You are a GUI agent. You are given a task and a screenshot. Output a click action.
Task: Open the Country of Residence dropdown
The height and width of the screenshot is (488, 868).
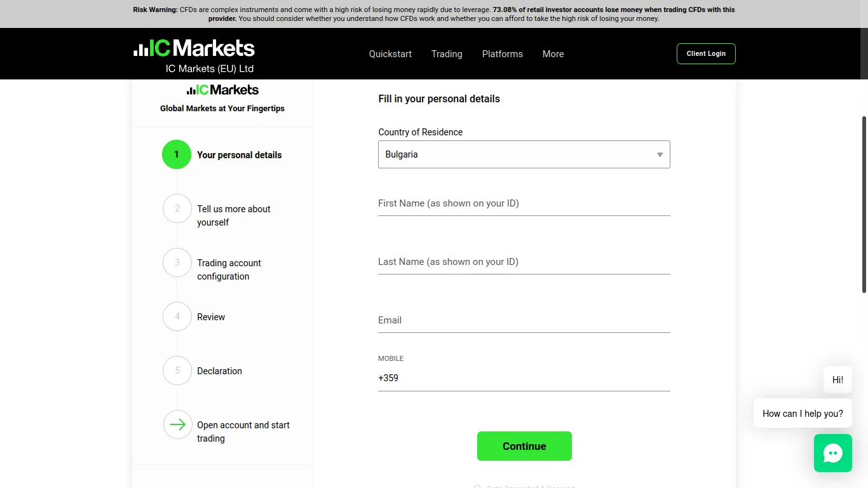tap(524, 154)
